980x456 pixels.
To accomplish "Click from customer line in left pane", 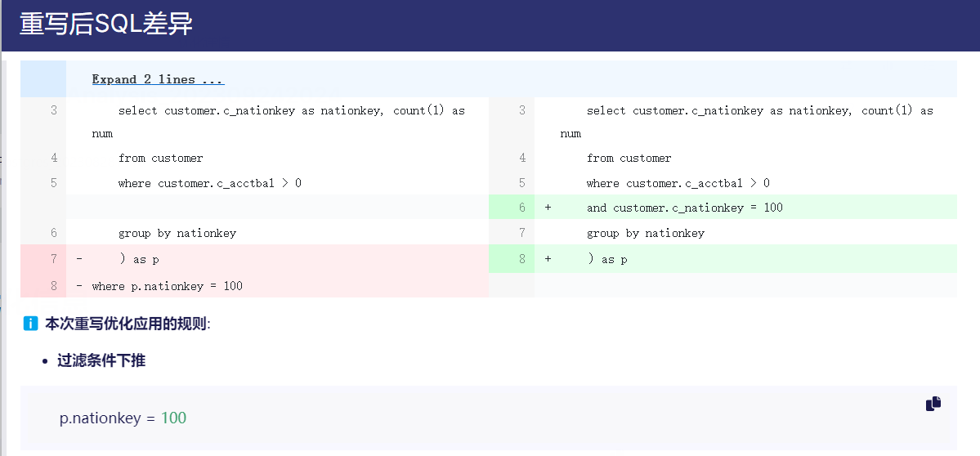I will coord(160,158).
